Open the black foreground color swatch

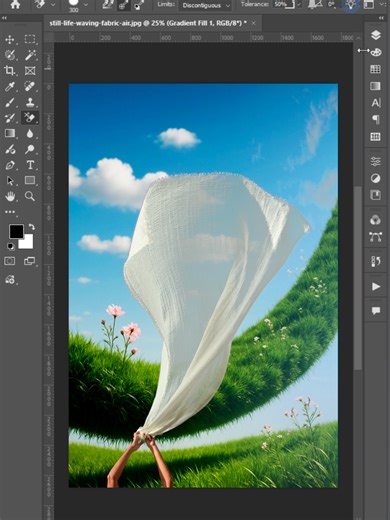coord(15,230)
